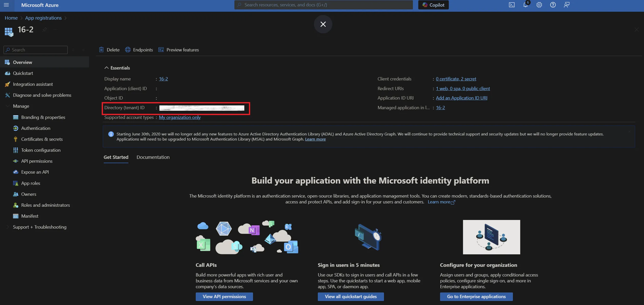Click the Sign in users illustration
The image size is (644, 305).
coord(368,237)
